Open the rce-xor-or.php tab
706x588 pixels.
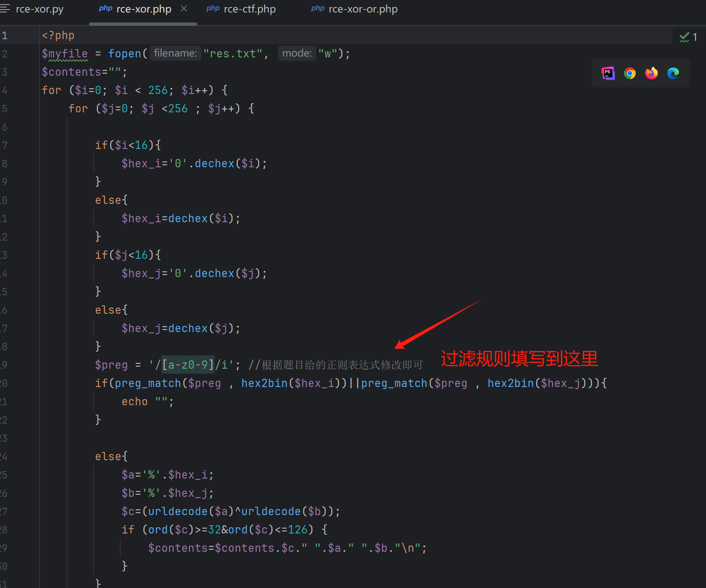362,9
